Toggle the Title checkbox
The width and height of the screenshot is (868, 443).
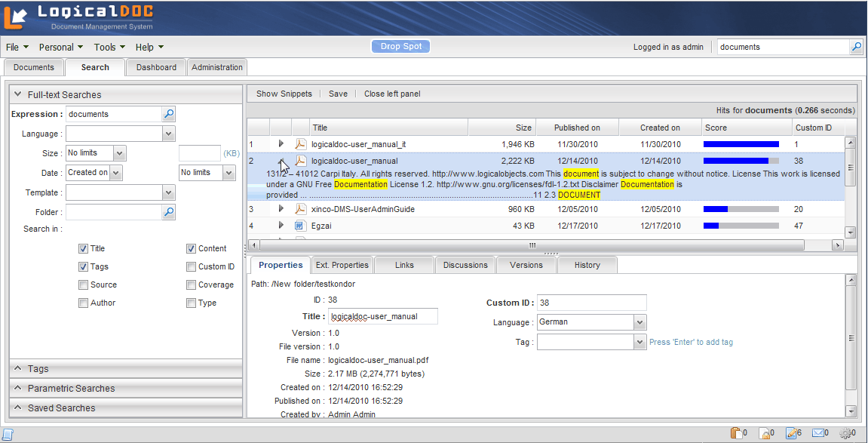(83, 248)
